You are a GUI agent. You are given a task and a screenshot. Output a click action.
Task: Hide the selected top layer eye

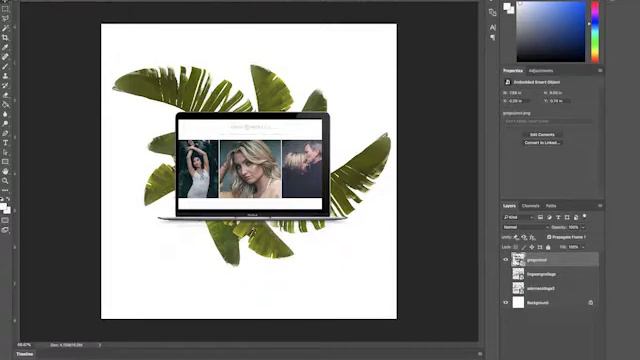506,260
